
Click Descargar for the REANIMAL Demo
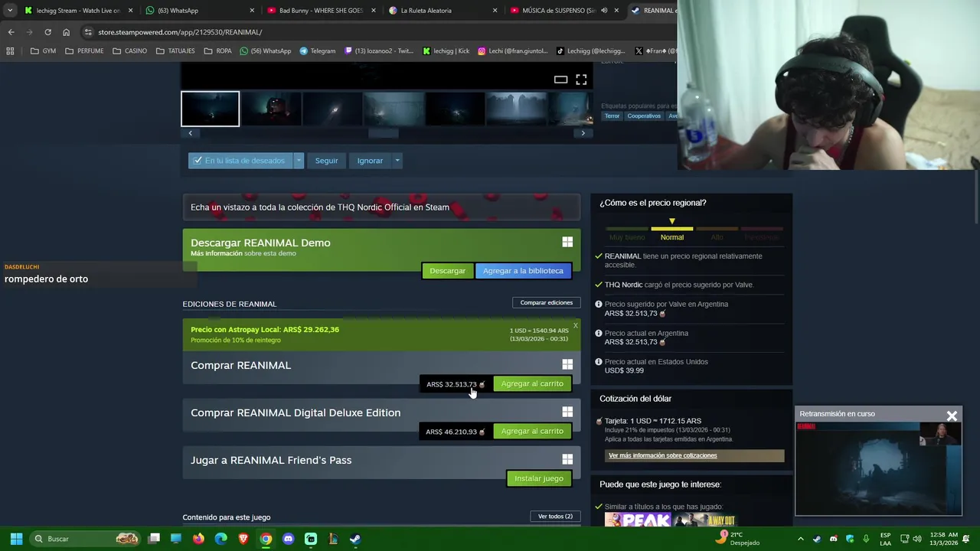pyautogui.click(x=447, y=271)
